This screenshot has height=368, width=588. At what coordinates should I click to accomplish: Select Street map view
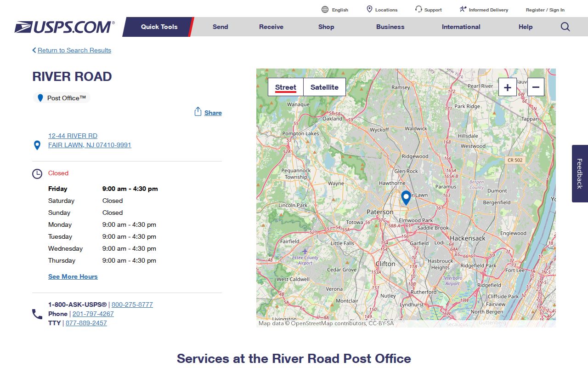[x=286, y=87]
